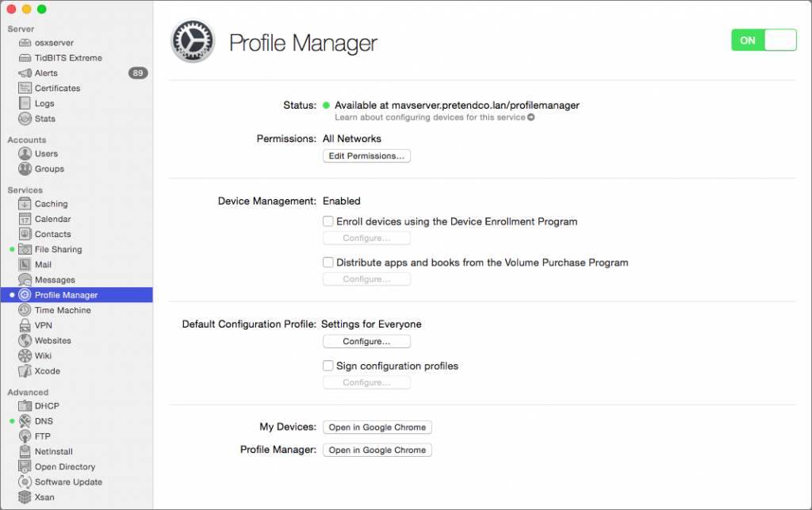Click the 'Accounts' section header

coord(27,140)
